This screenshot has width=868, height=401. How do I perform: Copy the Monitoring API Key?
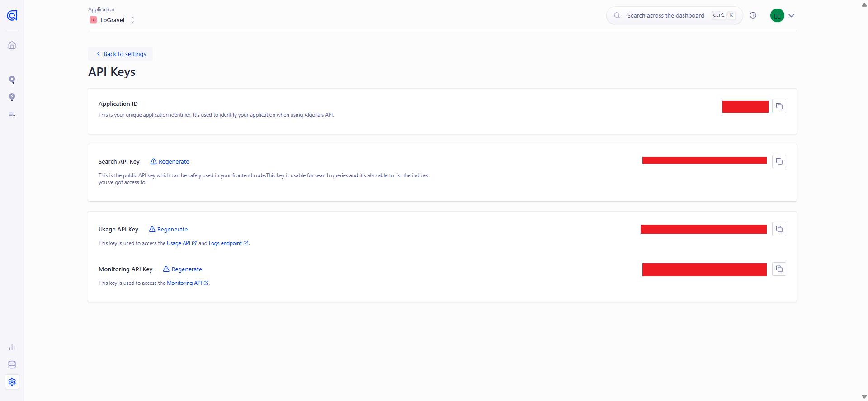(779, 269)
